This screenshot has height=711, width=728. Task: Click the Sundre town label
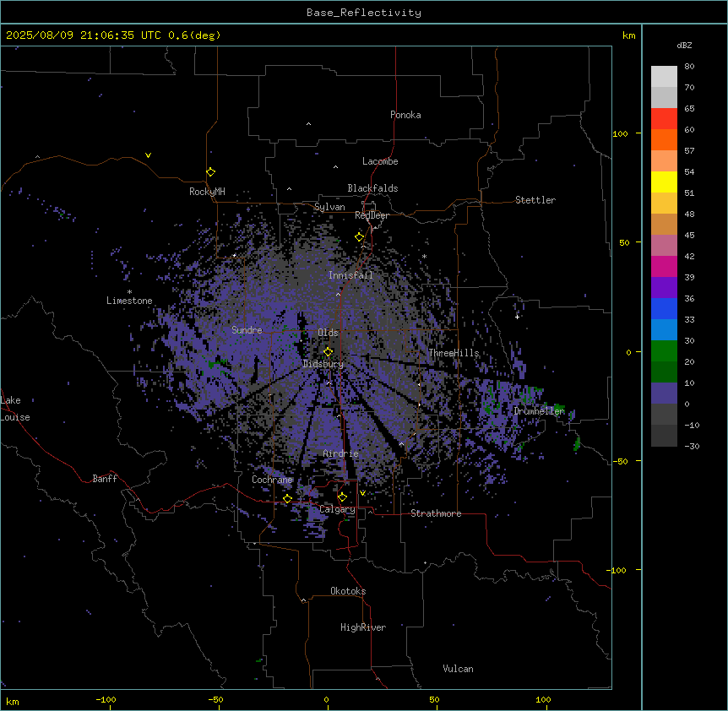click(247, 330)
